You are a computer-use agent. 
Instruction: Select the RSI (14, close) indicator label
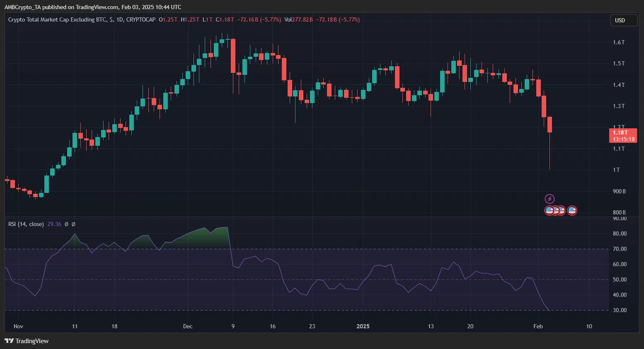[26, 224]
